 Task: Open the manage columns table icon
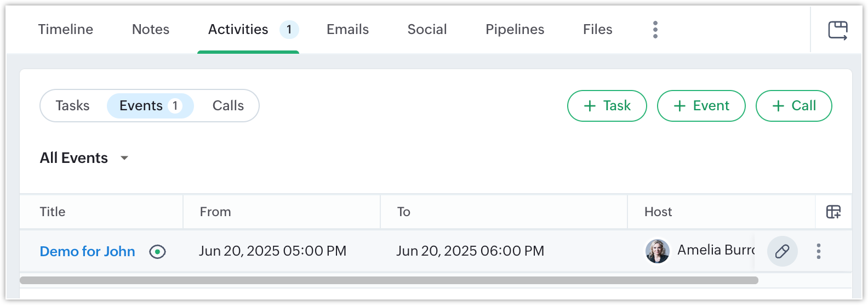pyautogui.click(x=833, y=212)
